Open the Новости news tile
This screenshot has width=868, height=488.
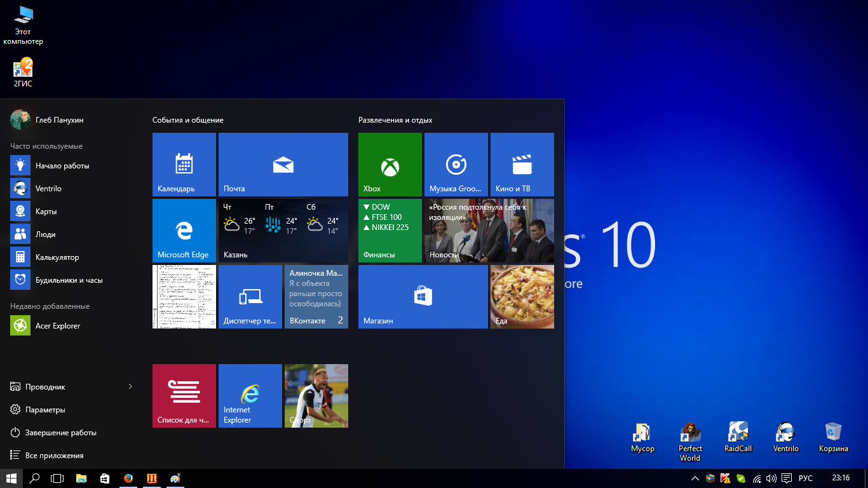tap(489, 231)
